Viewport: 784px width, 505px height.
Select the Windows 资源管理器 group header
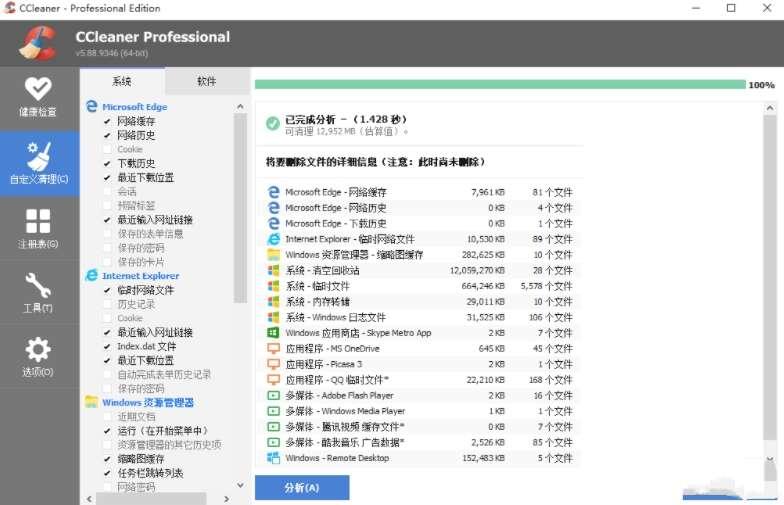148,402
